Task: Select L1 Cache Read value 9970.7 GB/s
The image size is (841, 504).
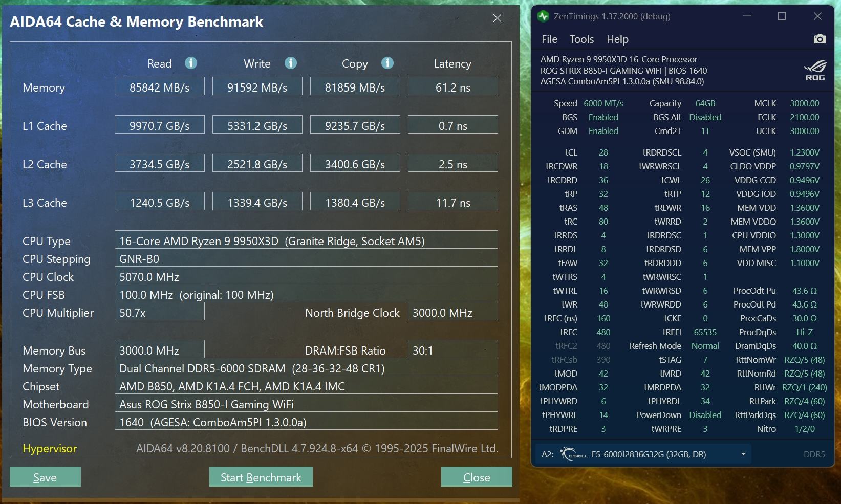Action: pyautogui.click(x=160, y=125)
